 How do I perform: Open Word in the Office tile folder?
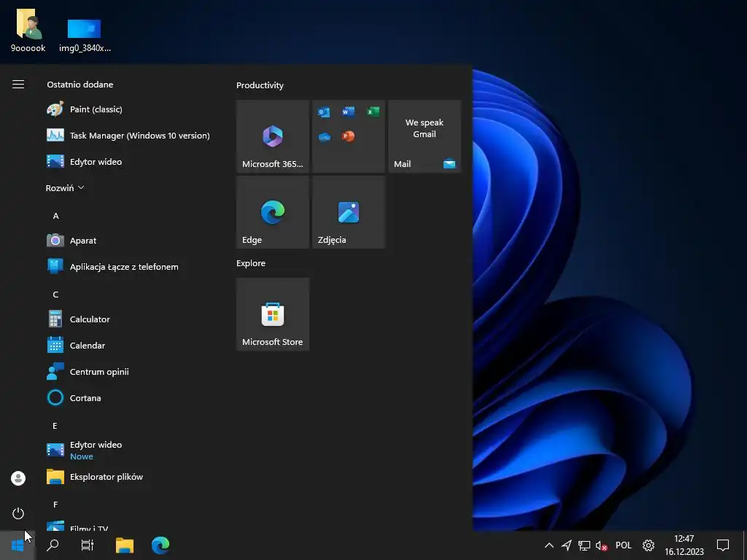coord(348,112)
